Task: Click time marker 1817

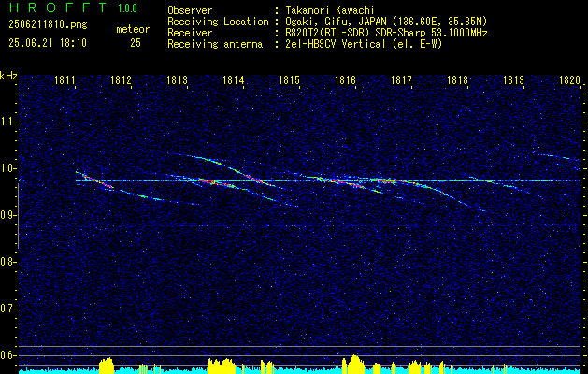Action: click(x=402, y=80)
